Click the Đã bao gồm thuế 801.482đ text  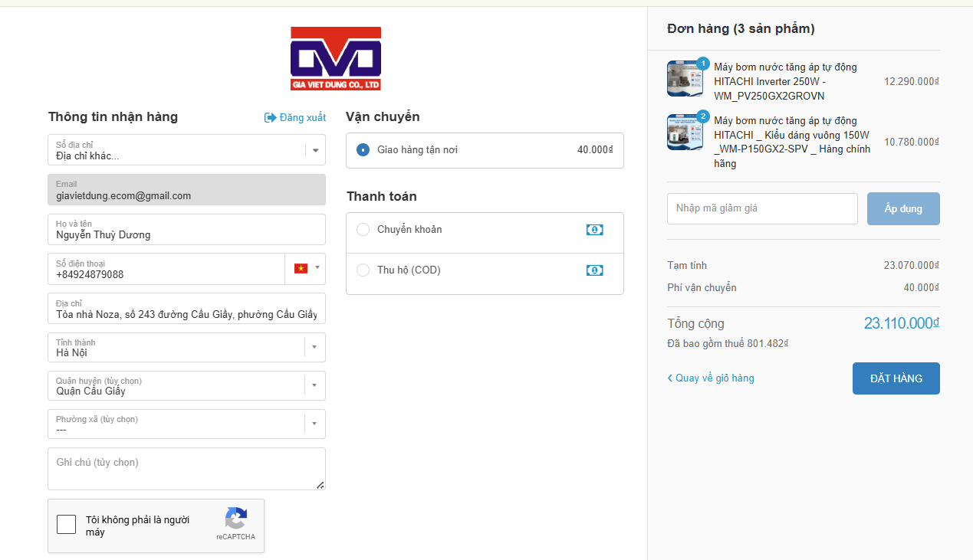click(x=728, y=344)
